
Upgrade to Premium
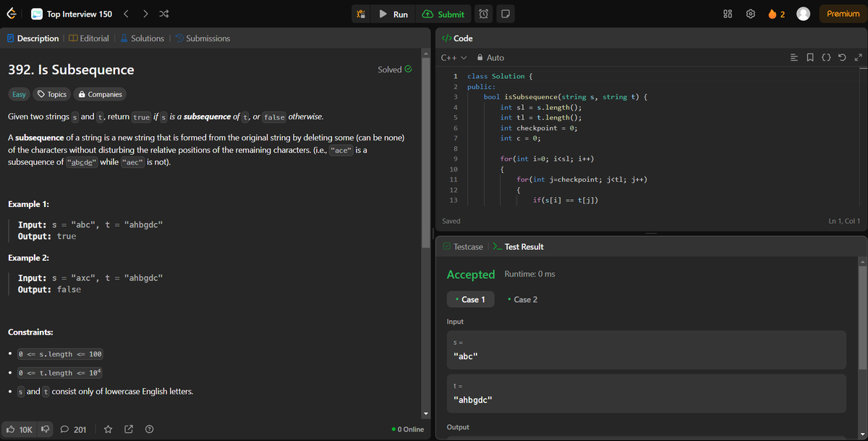click(x=842, y=13)
